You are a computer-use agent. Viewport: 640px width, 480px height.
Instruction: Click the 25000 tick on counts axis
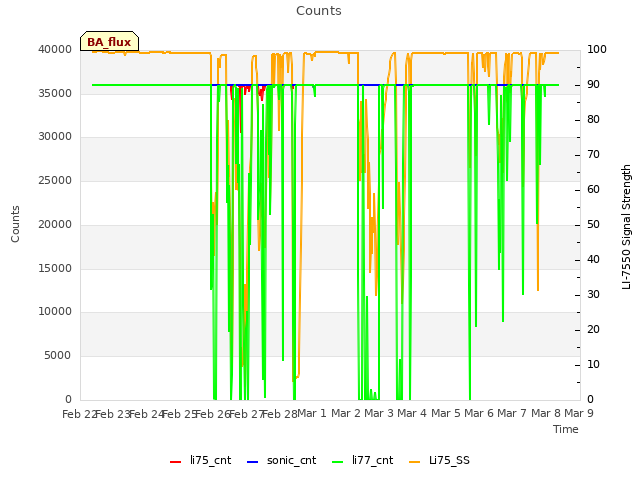point(55,181)
